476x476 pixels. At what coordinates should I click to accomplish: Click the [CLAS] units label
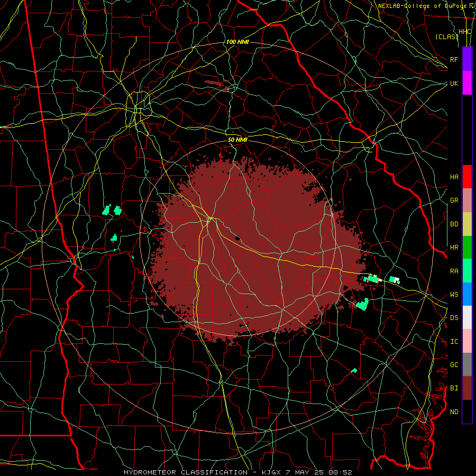(446, 36)
